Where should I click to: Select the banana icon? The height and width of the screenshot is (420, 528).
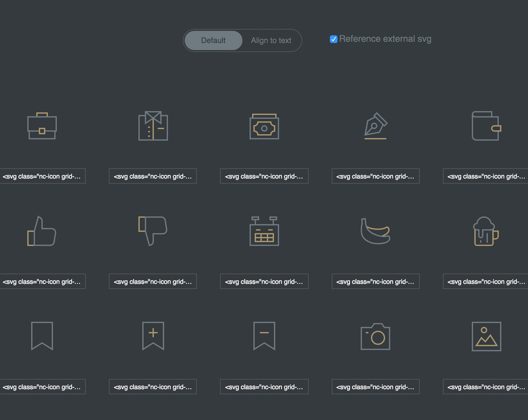pos(375,231)
